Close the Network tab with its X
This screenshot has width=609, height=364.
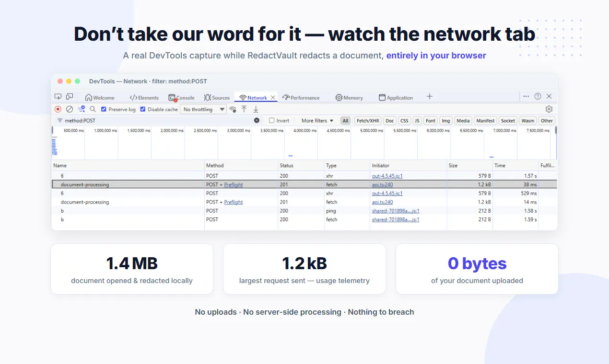tap(273, 97)
